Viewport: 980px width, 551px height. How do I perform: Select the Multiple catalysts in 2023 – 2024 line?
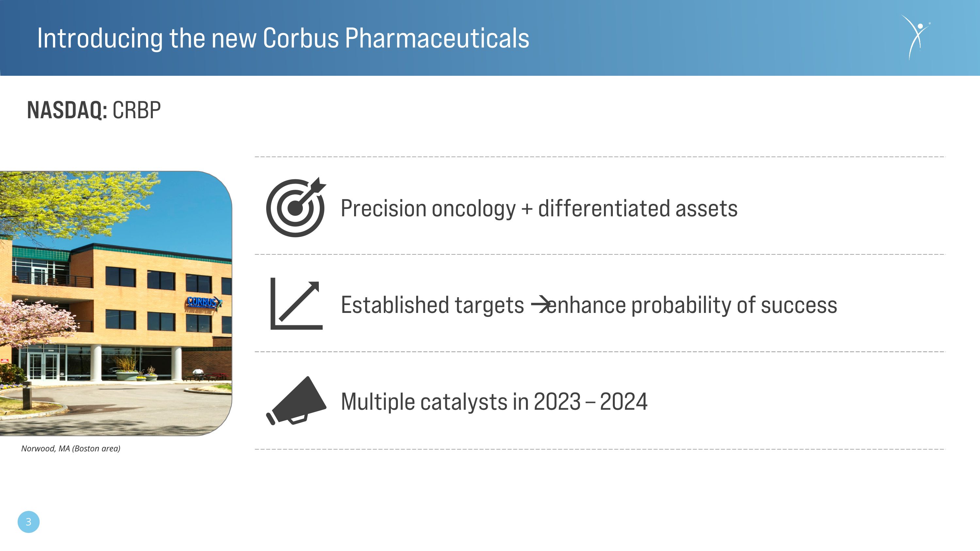coord(494,402)
